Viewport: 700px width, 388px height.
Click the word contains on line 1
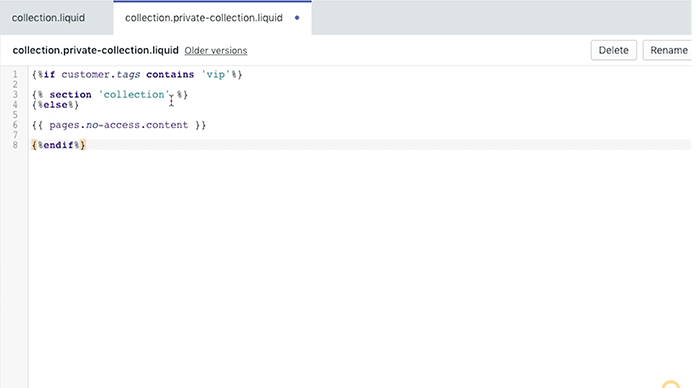pyautogui.click(x=170, y=75)
